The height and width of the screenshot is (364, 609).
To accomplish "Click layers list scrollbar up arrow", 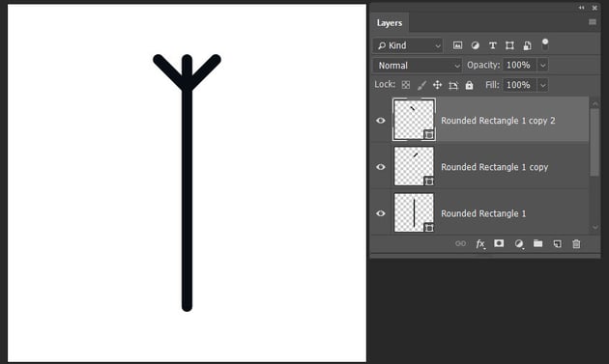I will 594,104.
